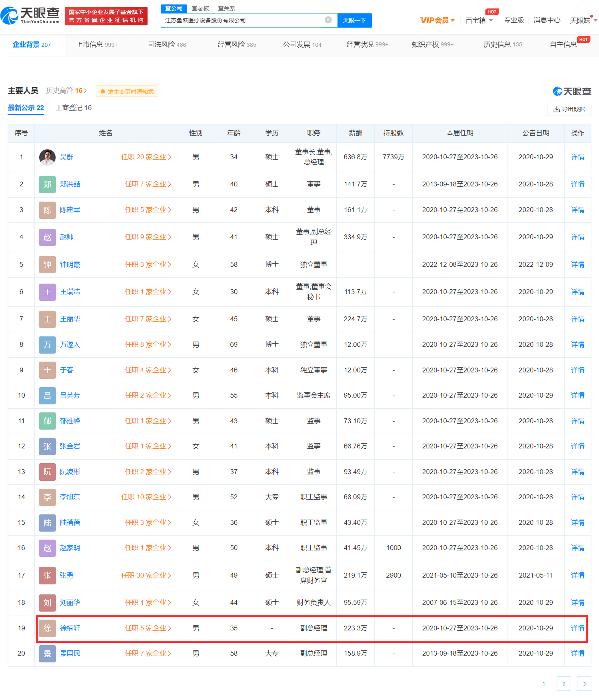Open the 企业背景 207 tab
599x700 pixels.
click(32, 45)
